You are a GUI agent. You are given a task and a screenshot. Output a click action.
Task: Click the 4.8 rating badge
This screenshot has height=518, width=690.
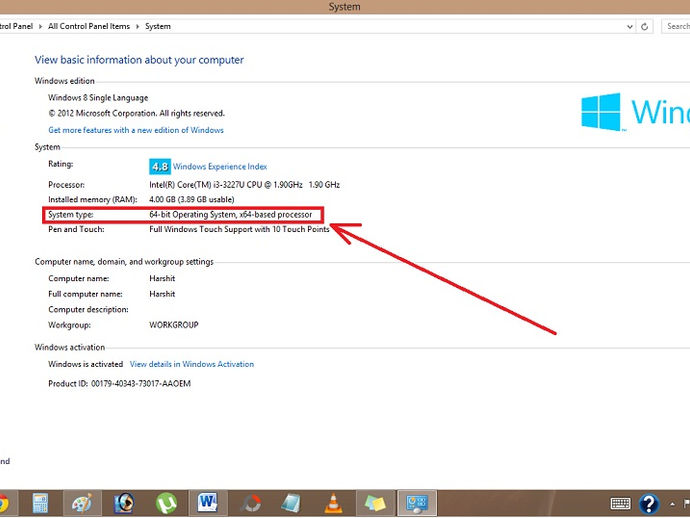click(160, 167)
